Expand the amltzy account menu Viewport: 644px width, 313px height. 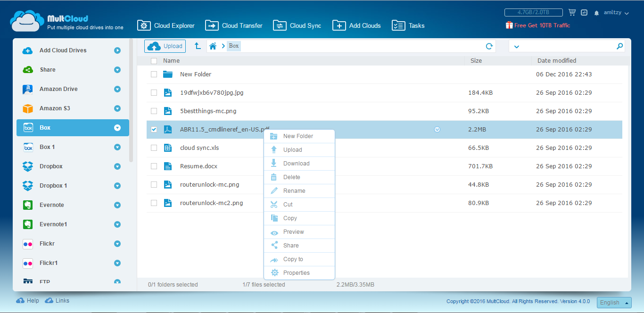click(617, 13)
